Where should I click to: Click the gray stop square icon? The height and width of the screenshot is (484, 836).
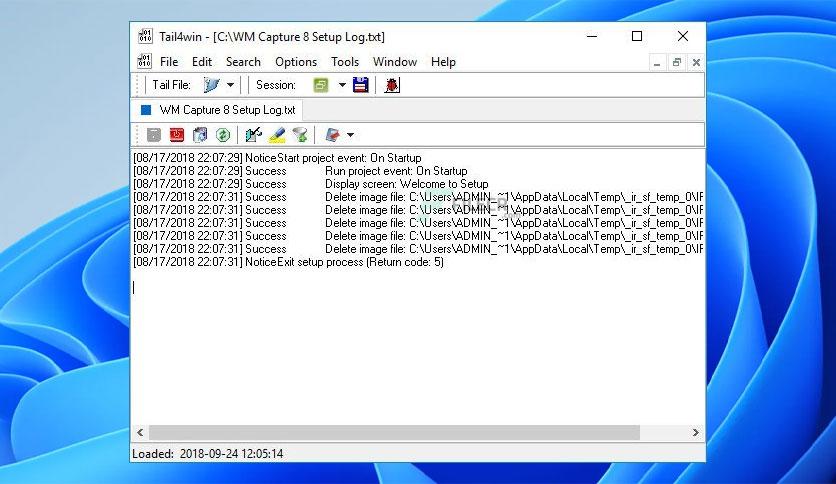pyautogui.click(x=154, y=135)
